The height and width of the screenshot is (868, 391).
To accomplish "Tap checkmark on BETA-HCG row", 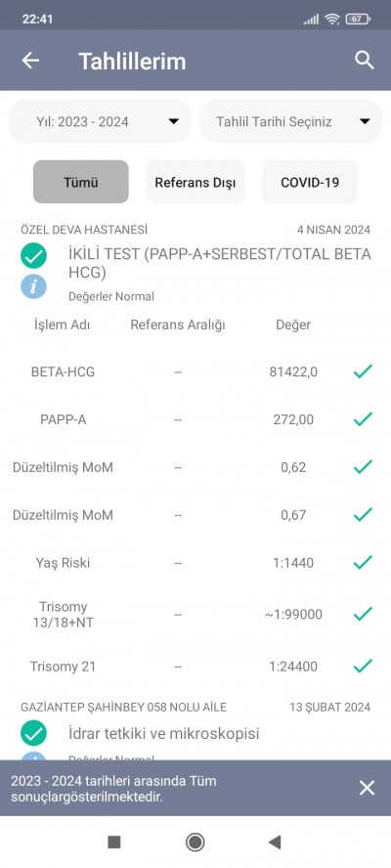I will pos(363,371).
